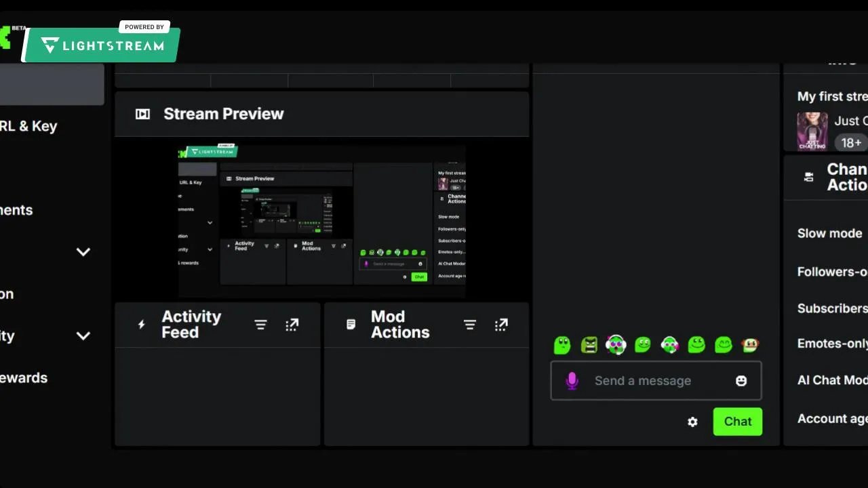The width and height of the screenshot is (868, 488).
Task: Click the Stream Preview heading
Action: [224, 114]
